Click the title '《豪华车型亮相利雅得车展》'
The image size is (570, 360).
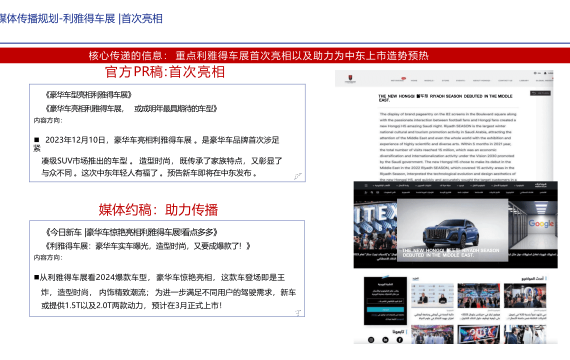coord(88,95)
